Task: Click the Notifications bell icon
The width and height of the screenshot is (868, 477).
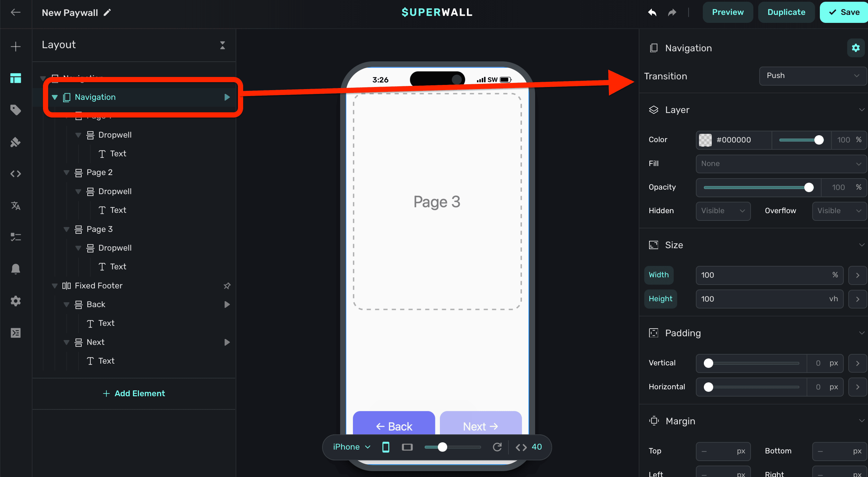Action: point(16,269)
